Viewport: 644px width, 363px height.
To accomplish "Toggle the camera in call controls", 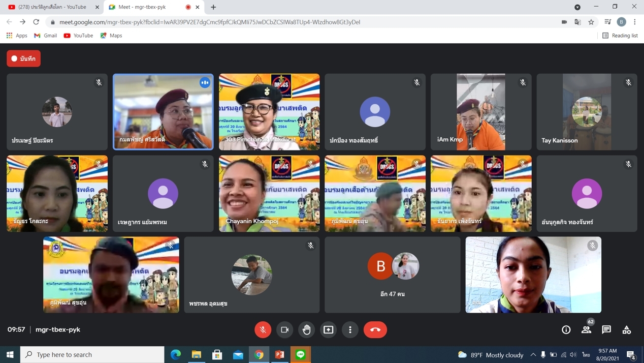I will 285,329.
